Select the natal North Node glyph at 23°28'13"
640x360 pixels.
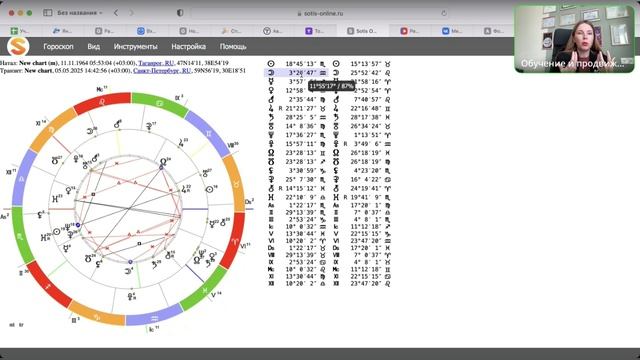pos(271,153)
